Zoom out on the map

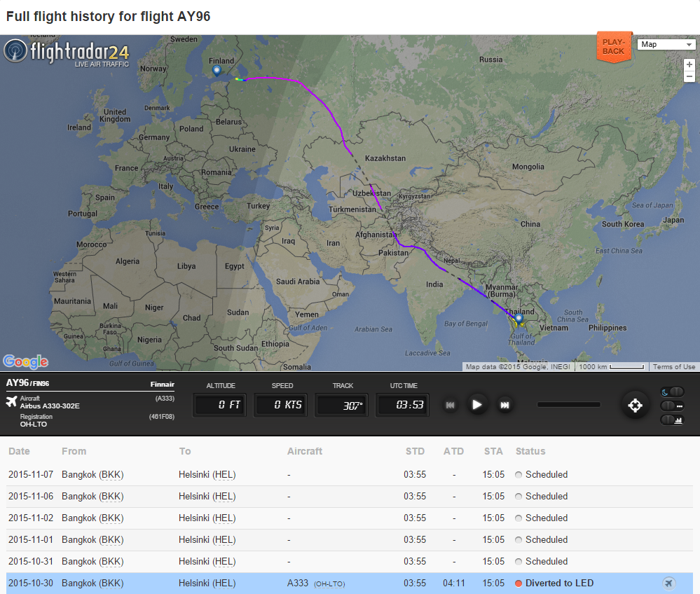click(x=689, y=77)
